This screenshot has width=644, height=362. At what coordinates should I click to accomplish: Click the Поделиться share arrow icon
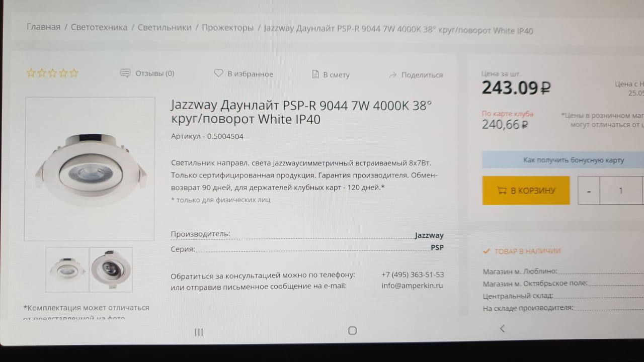pyautogui.click(x=393, y=75)
